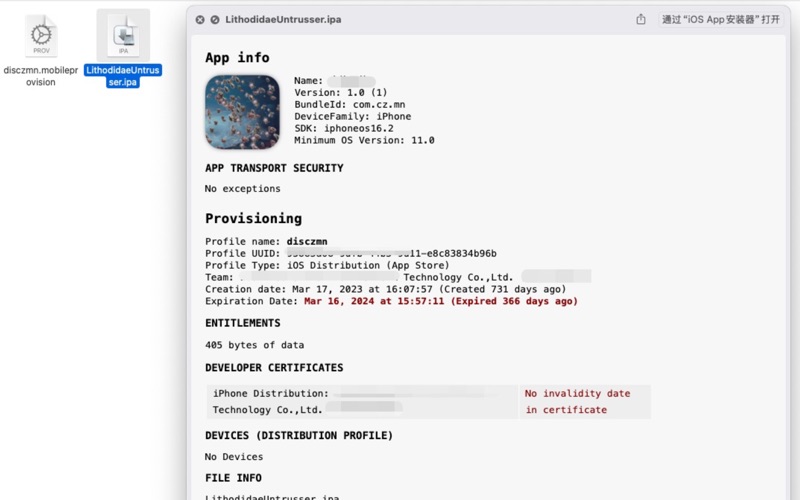Screen dimensions: 800x500
Task: Click the No invalidity date warning
Action: pyautogui.click(x=577, y=394)
